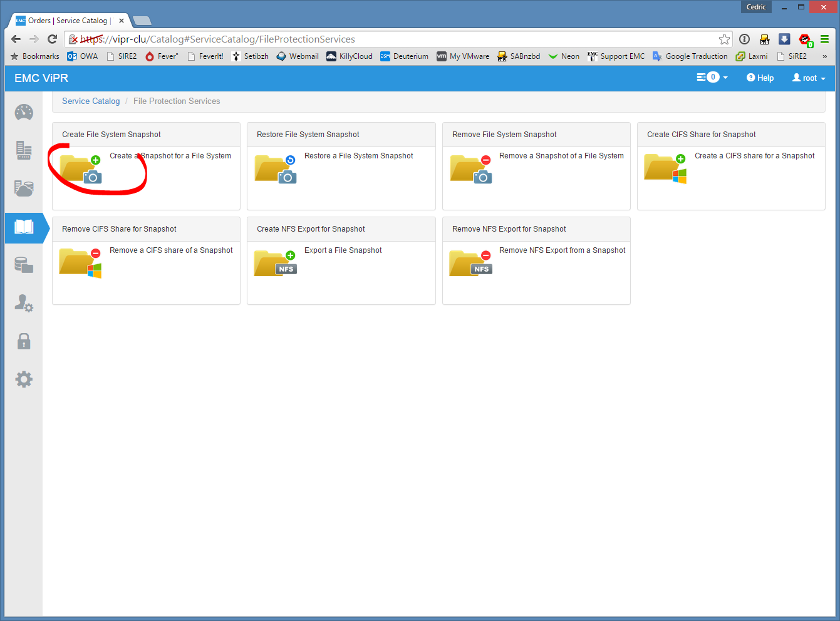Open the Bookmarks folder in bookmarks bar
This screenshot has width=840, height=621.
click(x=35, y=56)
